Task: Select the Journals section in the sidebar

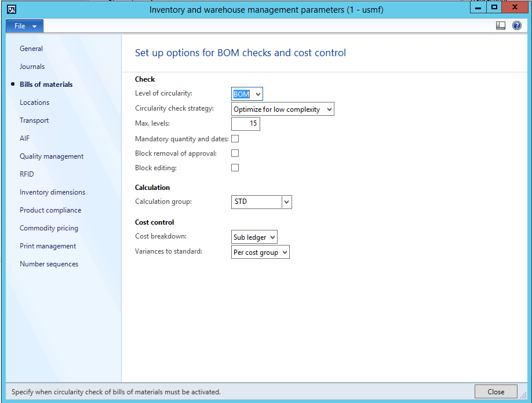Action: point(32,66)
